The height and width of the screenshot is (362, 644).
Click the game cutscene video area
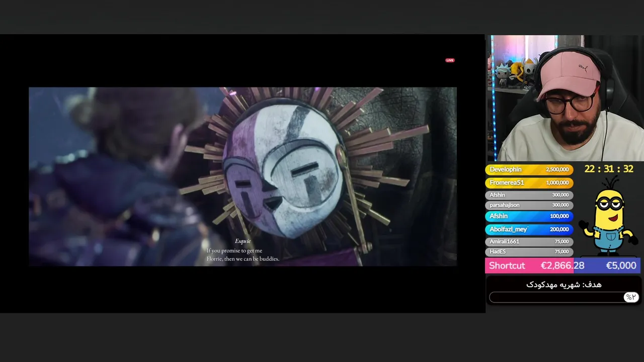[x=243, y=176]
